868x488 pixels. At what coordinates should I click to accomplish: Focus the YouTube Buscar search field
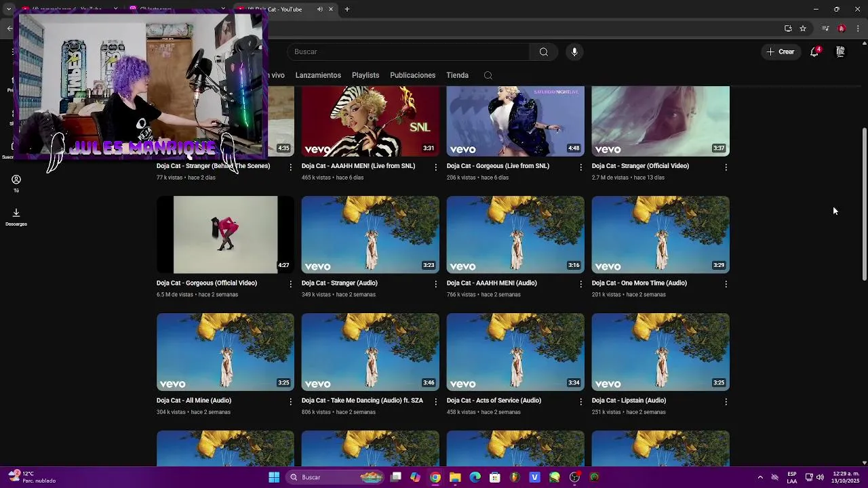click(408, 52)
